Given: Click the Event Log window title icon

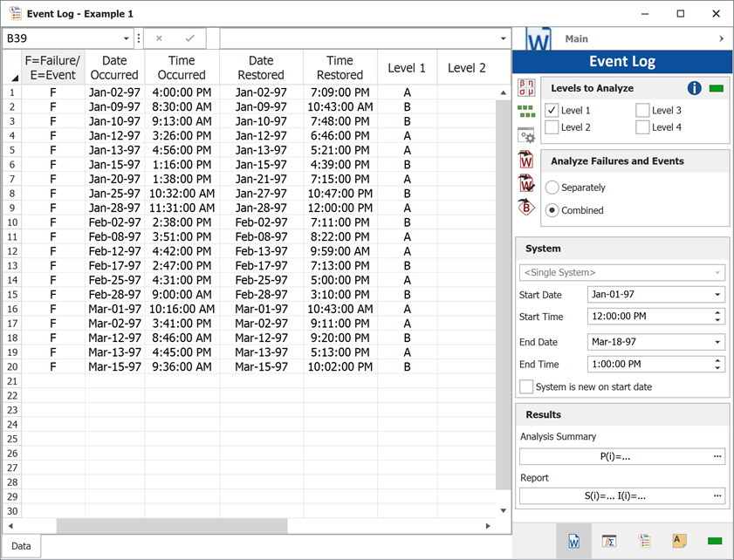Looking at the screenshot, I should coord(15,14).
